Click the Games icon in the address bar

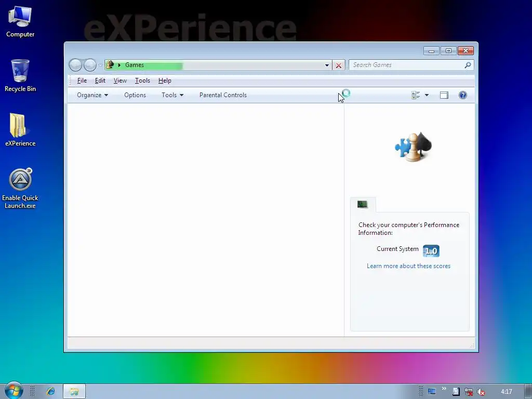pyautogui.click(x=110, y=64)
